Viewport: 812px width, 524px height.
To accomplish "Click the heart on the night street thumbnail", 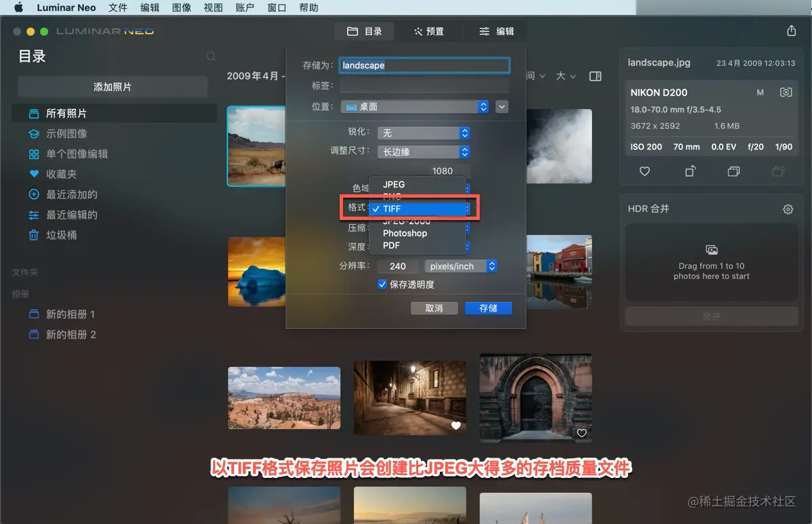I will [x=456, y=425].
